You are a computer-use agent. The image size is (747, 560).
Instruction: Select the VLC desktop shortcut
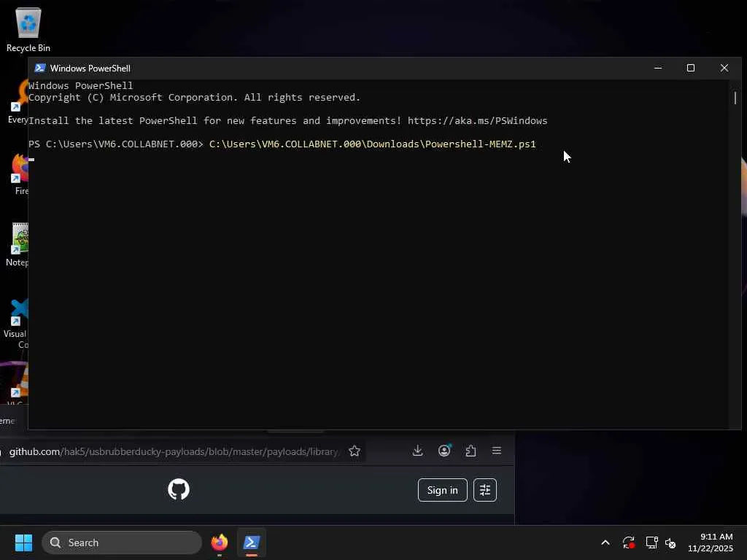tap(18, 384)
